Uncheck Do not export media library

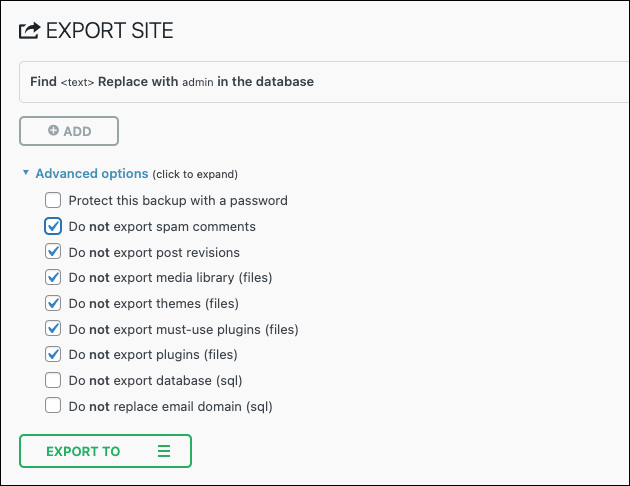[x=53, y=277]
